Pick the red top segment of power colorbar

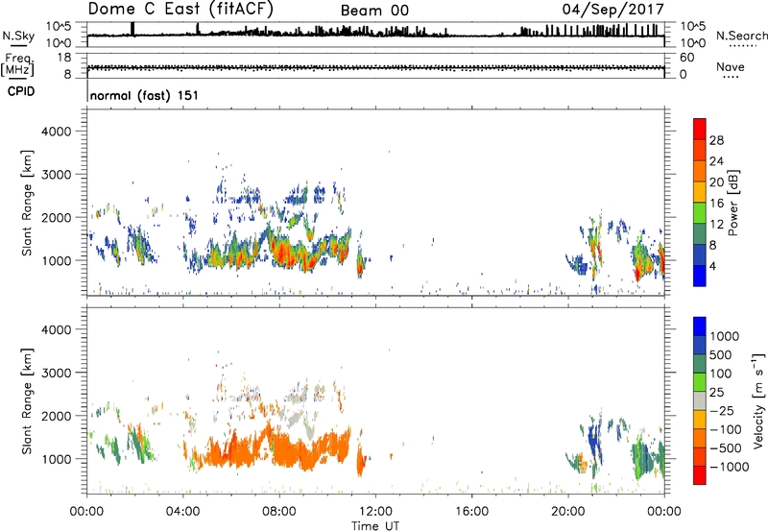pyautogui.click(x=700, y=129)
